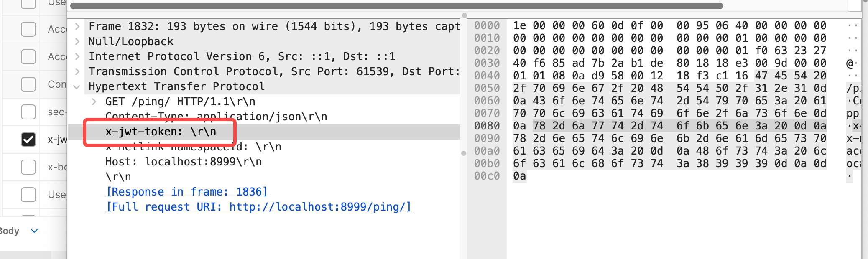This screenshot has height=259, width=868.
Task: Select the x-jwt-token header line
Action: (263, 132)
